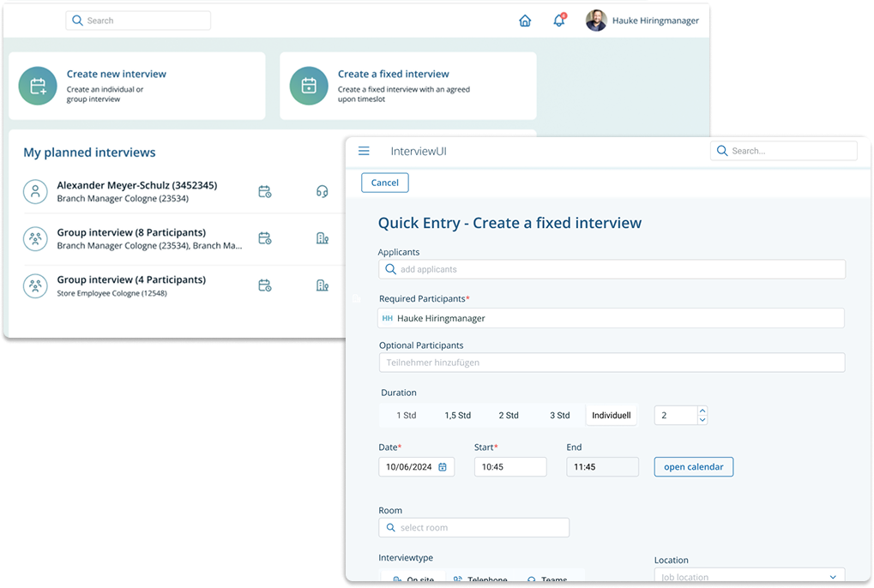Click the home icon in top bar
Screen dimensions: 874x588
click(525, 21)
